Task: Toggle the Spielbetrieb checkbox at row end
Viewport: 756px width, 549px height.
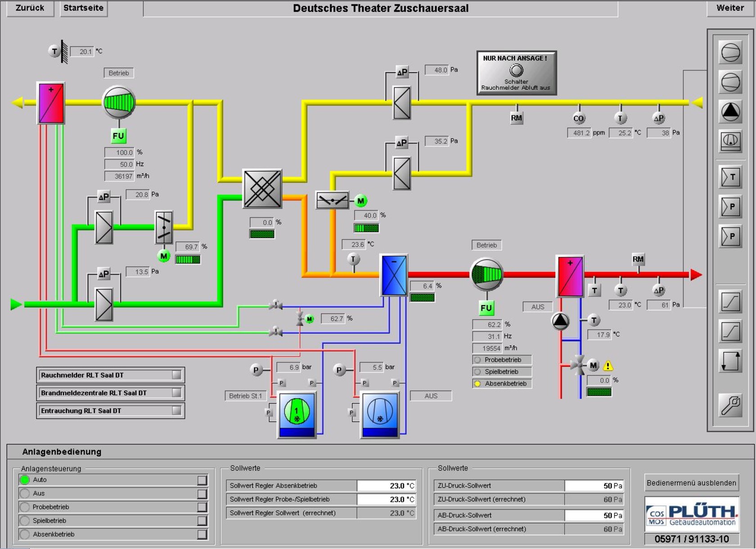Action: tap(202, 521)
